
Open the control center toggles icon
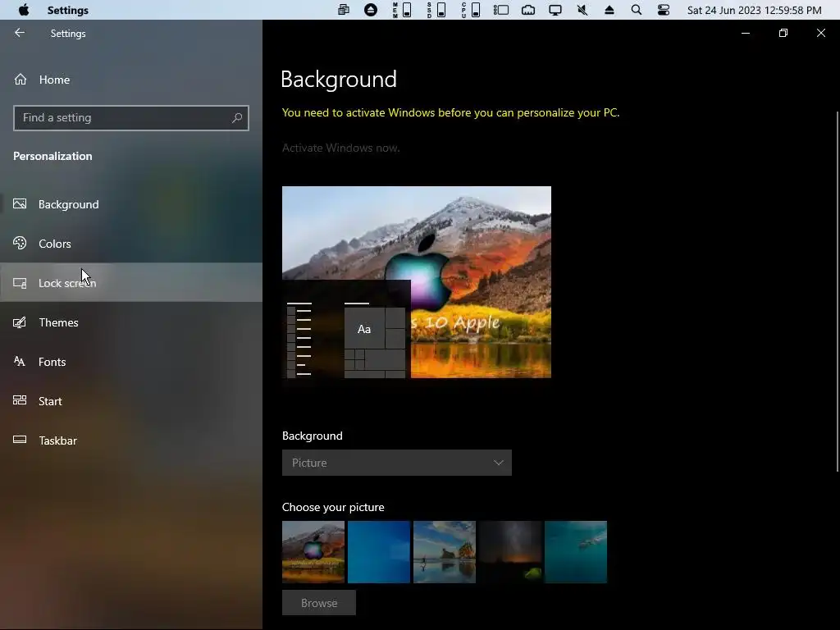[663, 10]
